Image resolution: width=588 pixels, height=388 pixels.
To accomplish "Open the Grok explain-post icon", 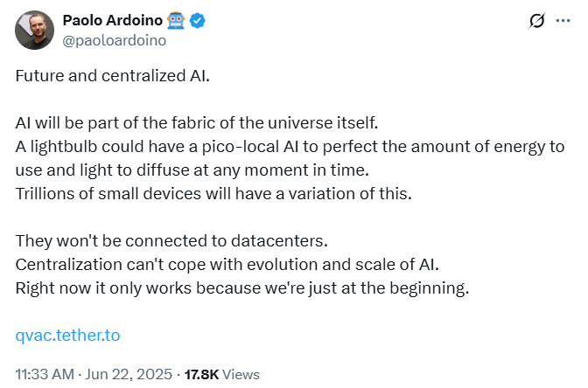I will click(536, 21).
